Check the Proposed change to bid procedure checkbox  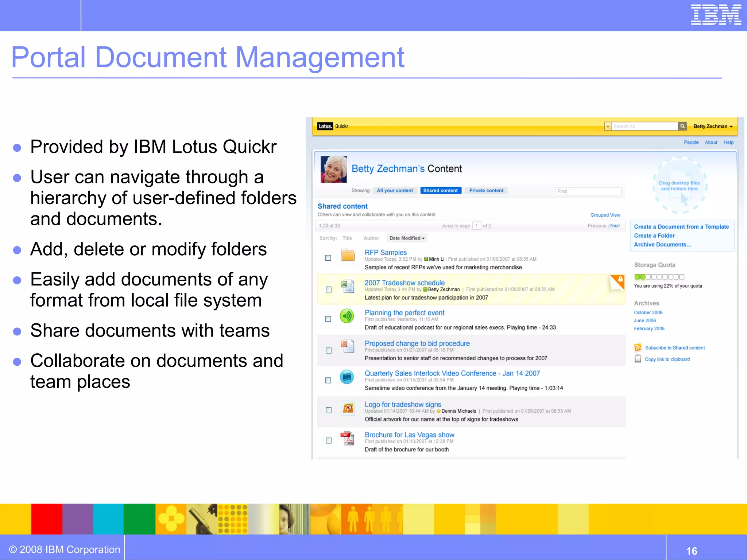pyautogui.click(x=328, y=350)
